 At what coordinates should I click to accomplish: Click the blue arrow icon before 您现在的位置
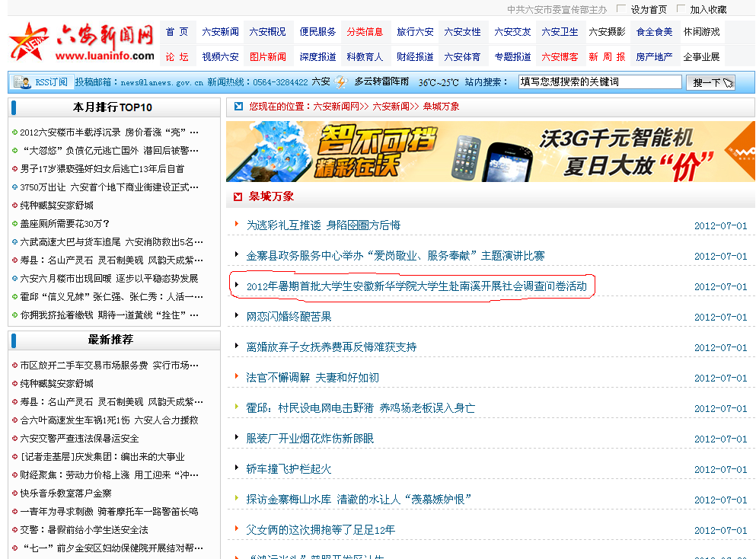pyautogui.click(x=239, y=107)
